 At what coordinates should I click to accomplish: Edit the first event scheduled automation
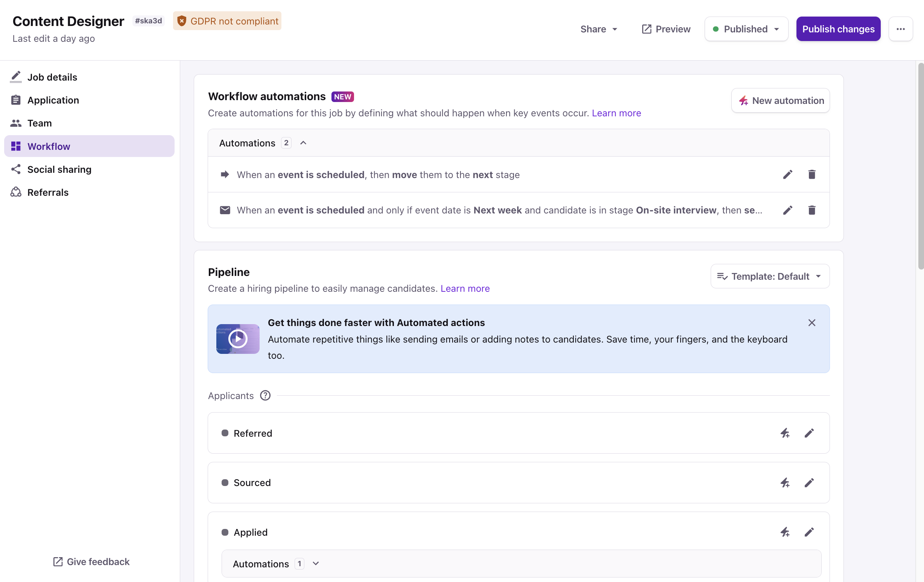coord(787,175)
